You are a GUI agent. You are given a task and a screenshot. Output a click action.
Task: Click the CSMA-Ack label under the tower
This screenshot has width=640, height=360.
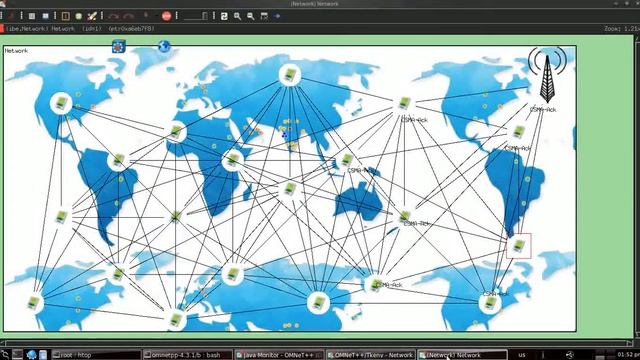pyautogui.click(x=542, y=109)
